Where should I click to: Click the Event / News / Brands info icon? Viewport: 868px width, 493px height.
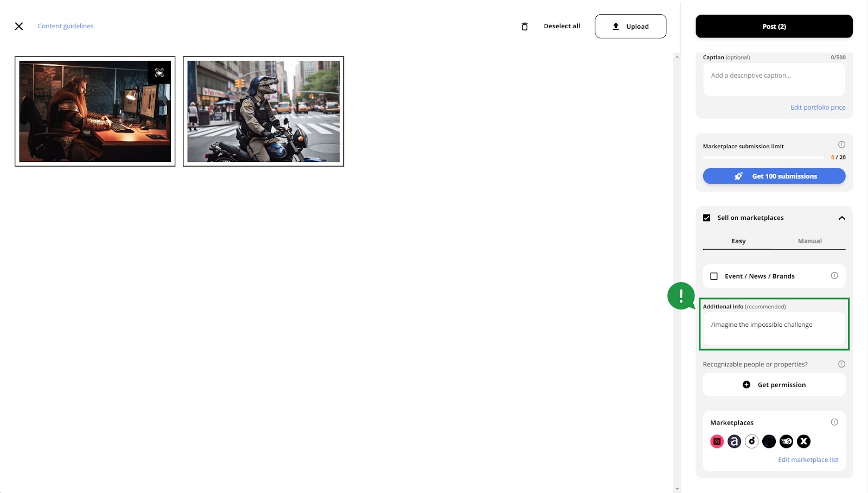coord(834,276)
